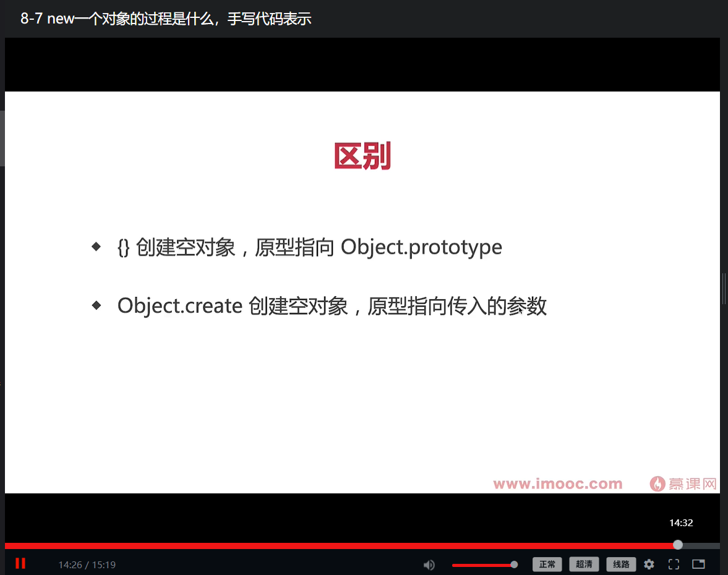Click the www.imooc.com watermark link
The height and width of the screenshot is (575, 728).
coord(557,484)
